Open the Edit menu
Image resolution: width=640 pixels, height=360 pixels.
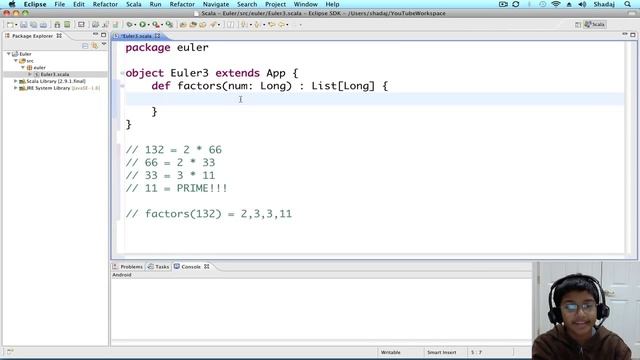click(x=78, y=4)
